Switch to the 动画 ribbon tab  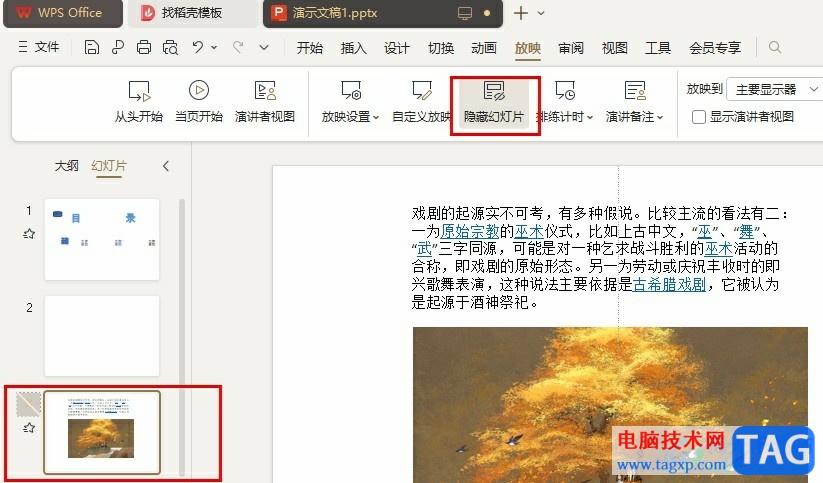pyautogui.click(x=484, y=48)
